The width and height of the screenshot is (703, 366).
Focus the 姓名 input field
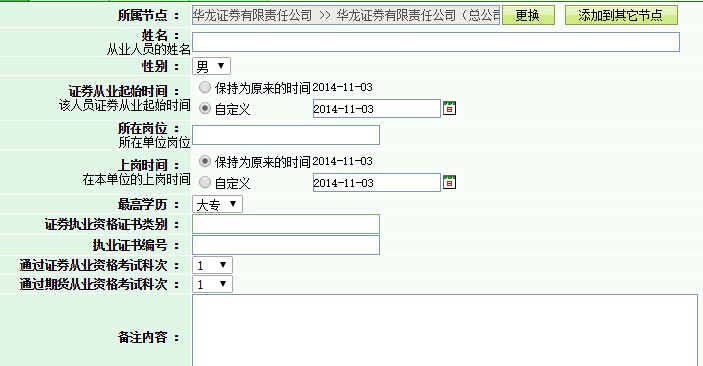point(436,42)
